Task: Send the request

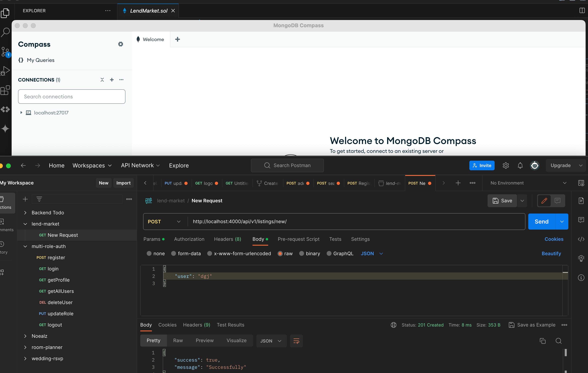Action: point(541,221)
